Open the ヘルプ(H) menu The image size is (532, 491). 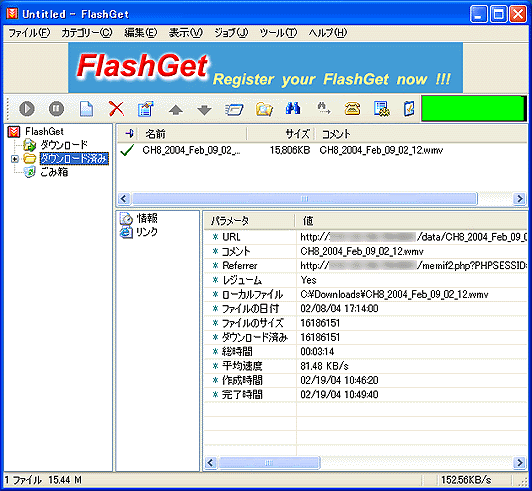pos(327,33)
